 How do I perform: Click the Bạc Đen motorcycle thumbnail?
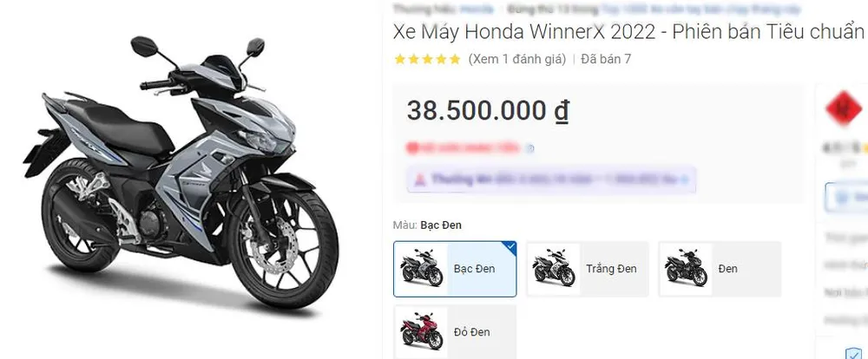coord(422,269)
